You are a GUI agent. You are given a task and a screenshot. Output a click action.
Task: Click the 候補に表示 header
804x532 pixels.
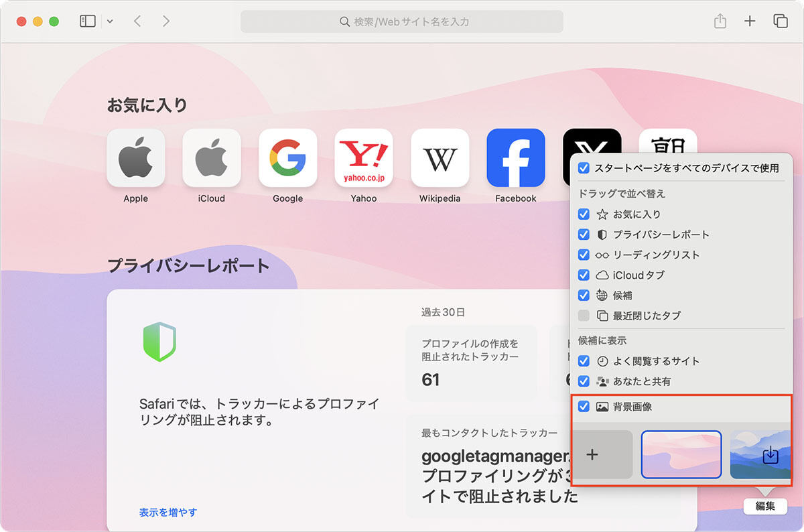[x=602, y=340]
